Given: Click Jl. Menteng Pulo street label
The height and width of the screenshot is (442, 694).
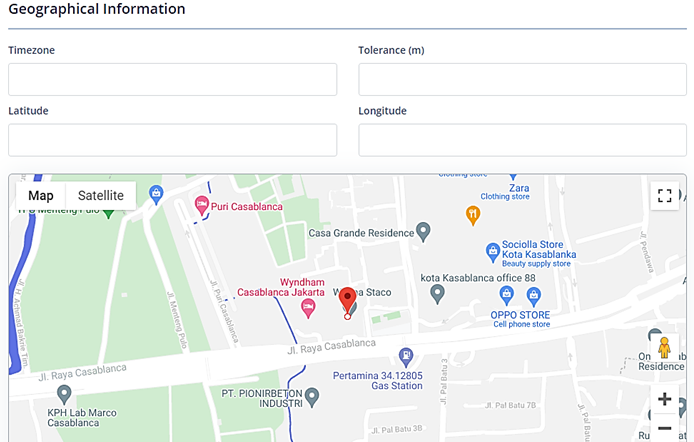Looking at the screenshot, I should pyautogui.click(x=177, y=319).
